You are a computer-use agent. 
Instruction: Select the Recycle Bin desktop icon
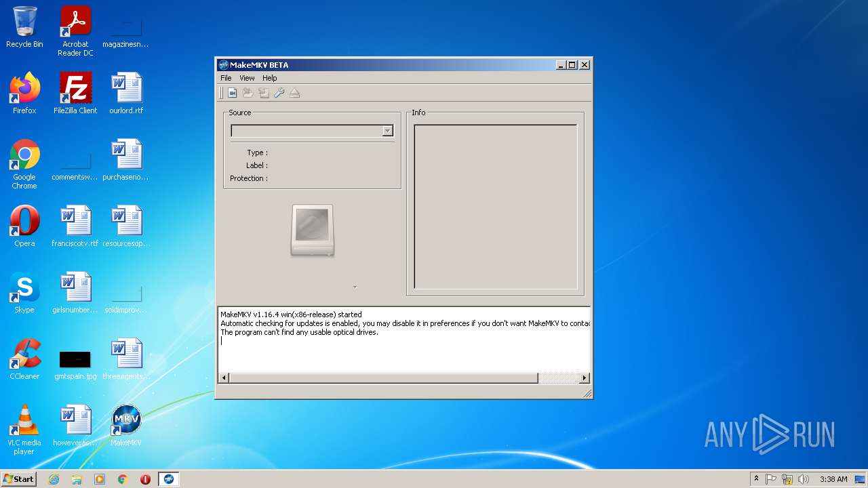tap(24, 27)
